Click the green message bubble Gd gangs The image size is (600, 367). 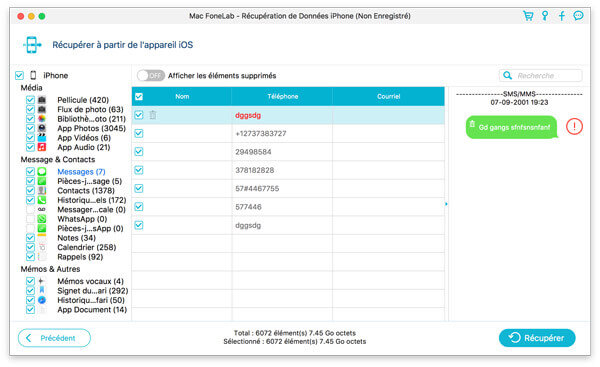[x=511, y=127]
